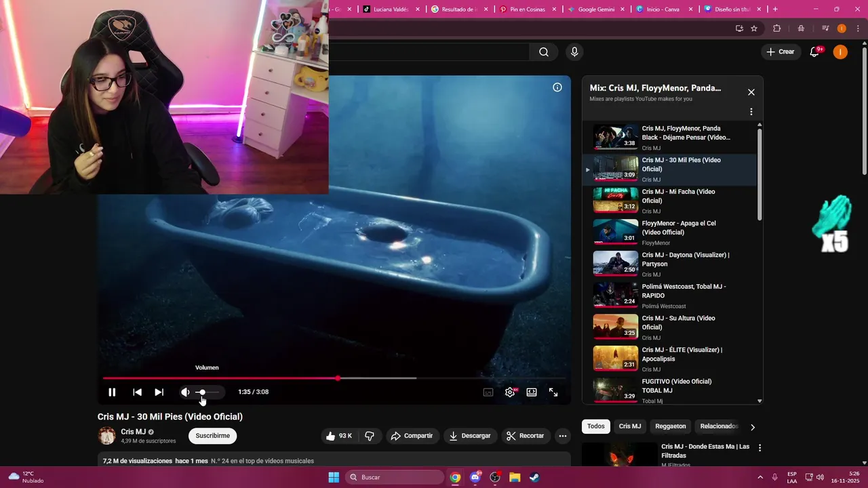Click the Recortar clip button
The width and height of the screenshot is (868, 488).
(526, 436)
